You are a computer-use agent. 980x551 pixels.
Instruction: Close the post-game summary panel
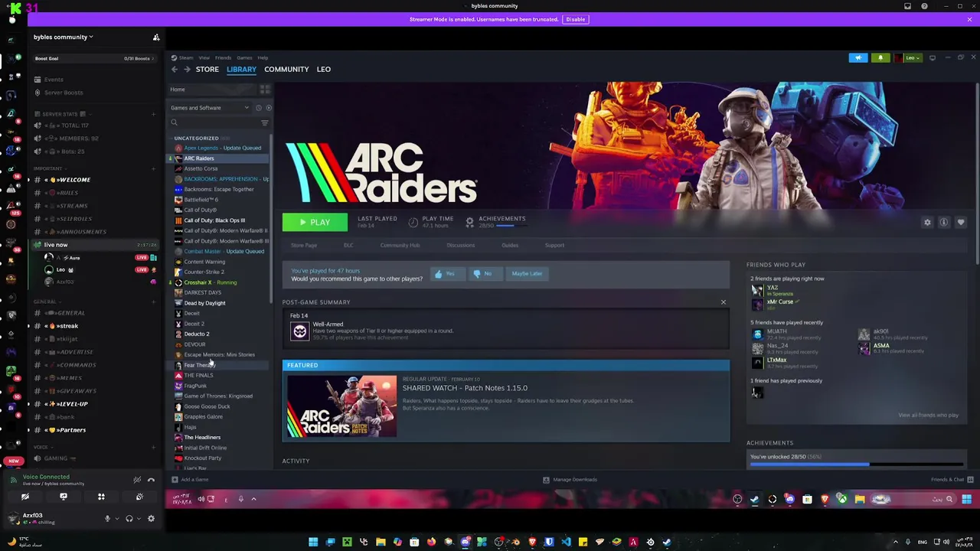(723, 302)
